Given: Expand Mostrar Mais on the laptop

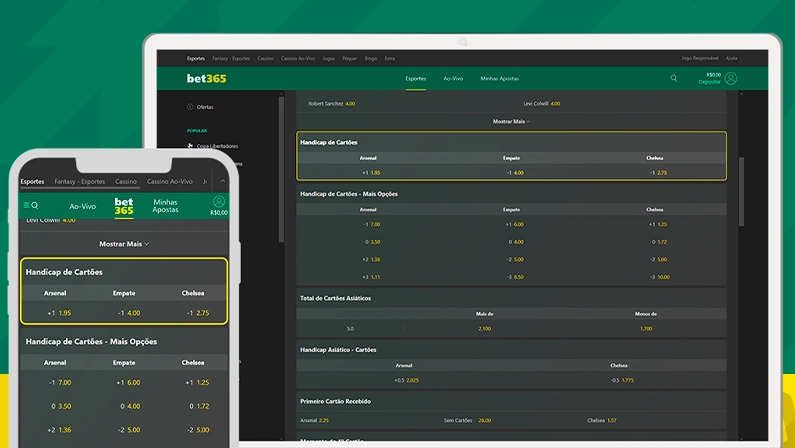Looking at the screenshot, I should [511, 122].
